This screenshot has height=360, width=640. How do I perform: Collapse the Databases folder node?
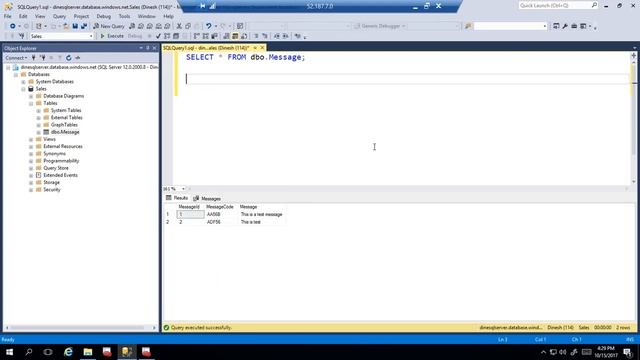click(16, 75)
